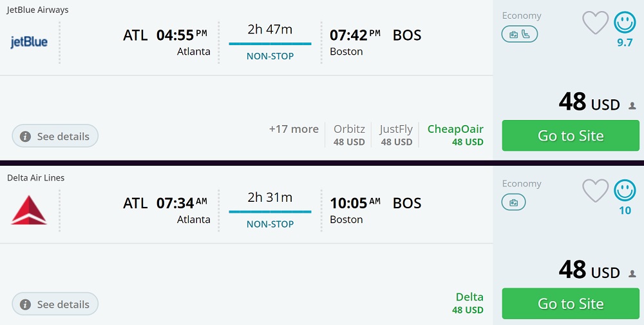
Task: Expand See details for the Delta flight
Action: [x=55, y=304]
